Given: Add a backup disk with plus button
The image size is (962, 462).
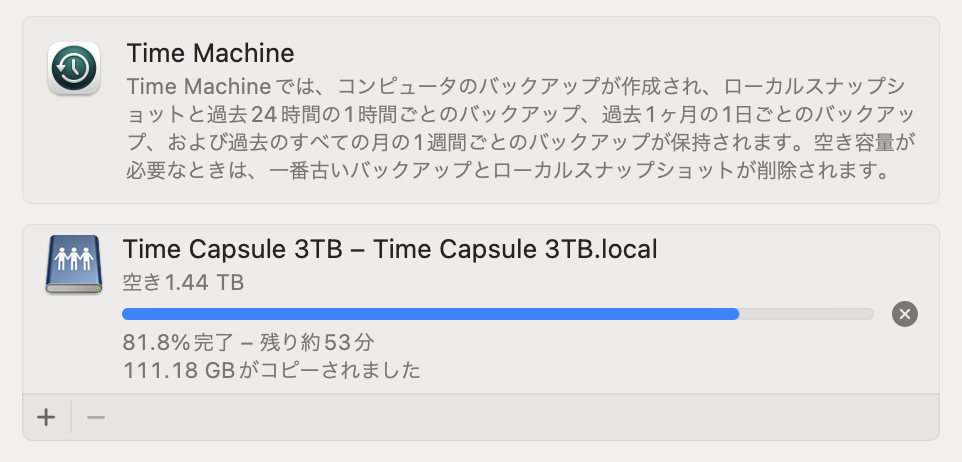Looking at the screenshot, I should (46, 417).
